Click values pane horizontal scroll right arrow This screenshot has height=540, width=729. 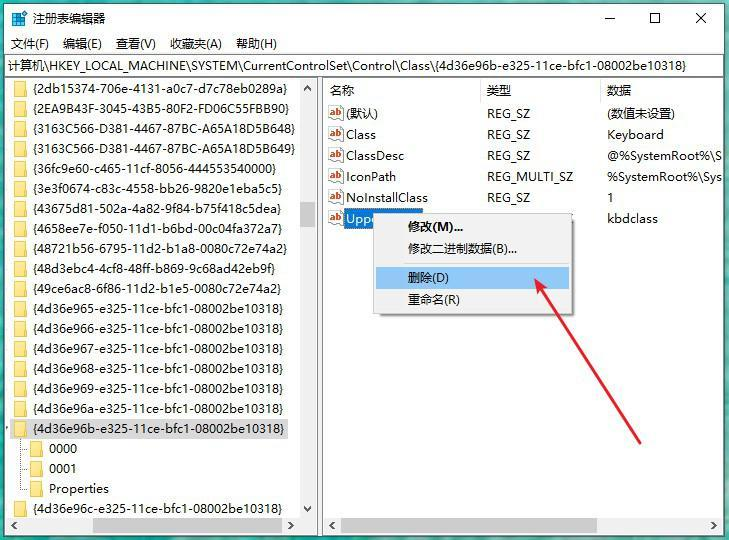click(714, 526)
